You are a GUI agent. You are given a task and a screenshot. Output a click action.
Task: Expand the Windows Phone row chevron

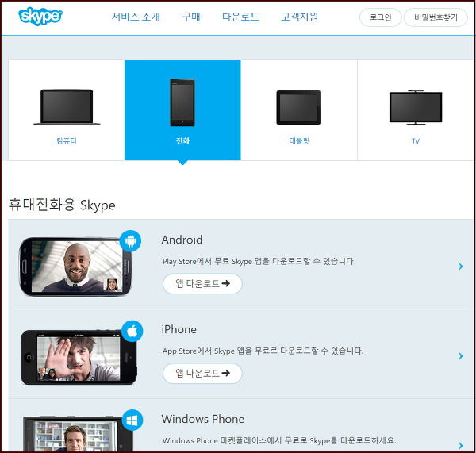click(x=461, y=445)
